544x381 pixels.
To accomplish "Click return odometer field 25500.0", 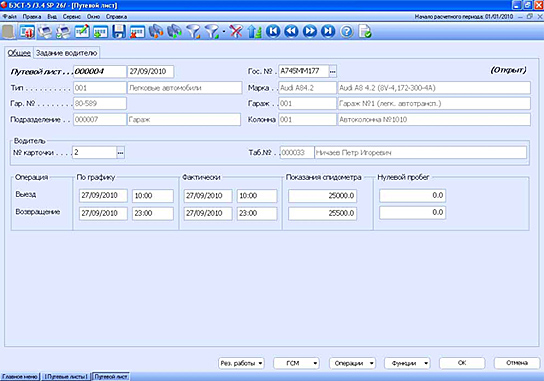I will tap(322, 213).
